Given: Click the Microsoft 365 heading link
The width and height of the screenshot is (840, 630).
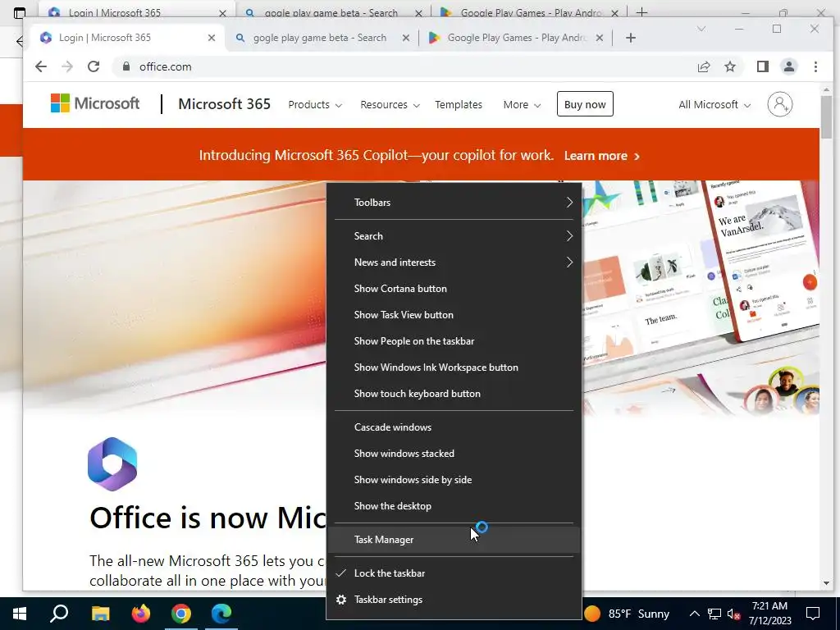Looking at the screenshot, I should [225, 104].
